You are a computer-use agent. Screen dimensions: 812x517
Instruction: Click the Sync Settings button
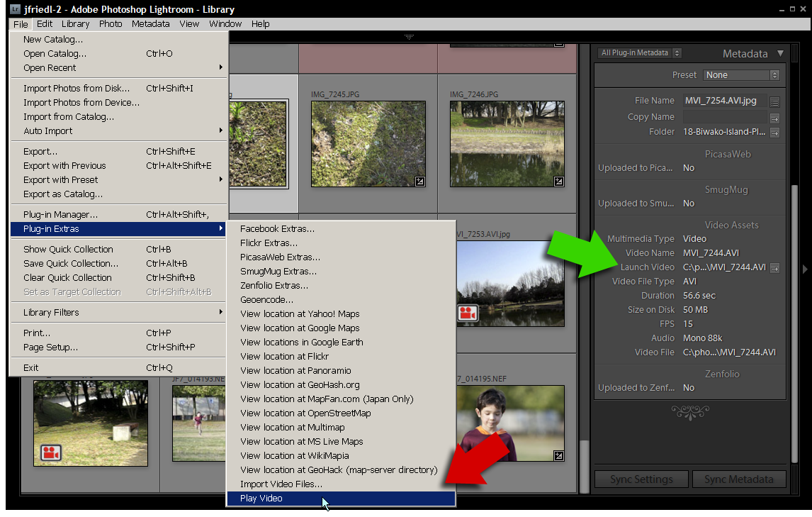coord(642,479)
